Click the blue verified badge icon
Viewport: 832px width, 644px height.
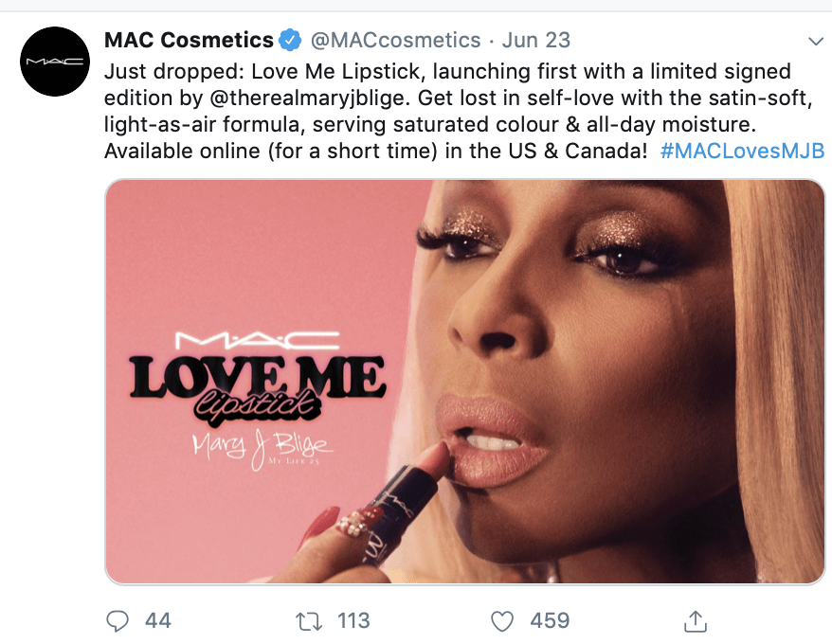[290, 41]
